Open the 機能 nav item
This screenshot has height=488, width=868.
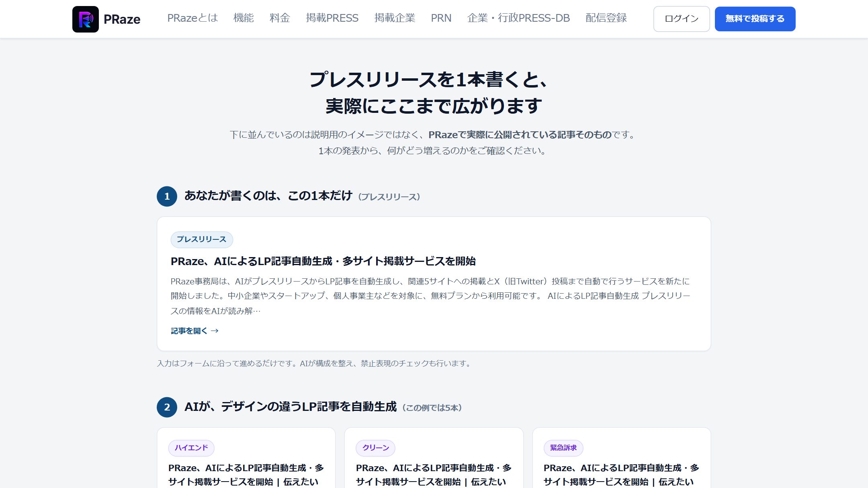[244, 18]
